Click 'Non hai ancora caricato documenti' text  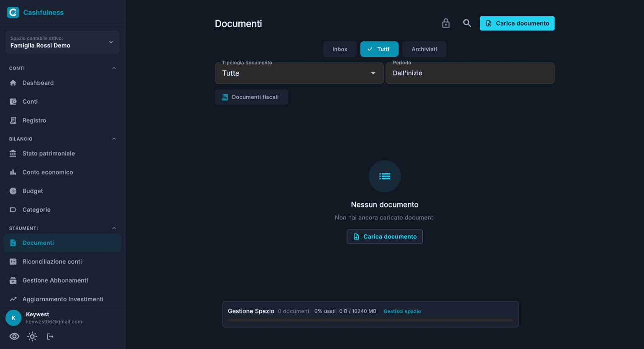click(x=385, y=218)
